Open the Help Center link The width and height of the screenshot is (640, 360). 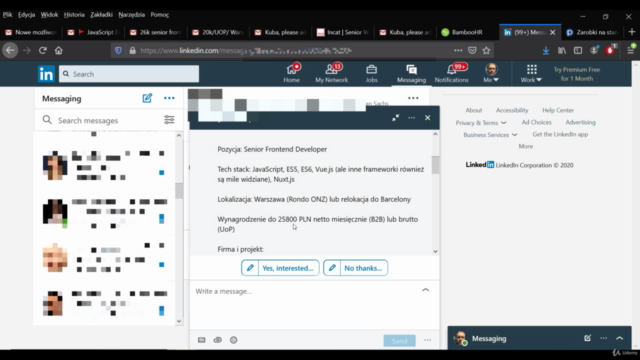[558, 110]
